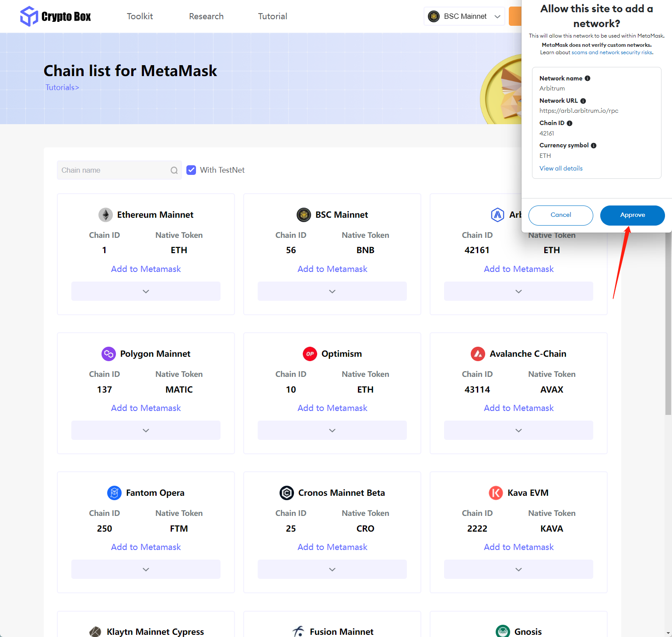The image size is (672, 637).
Task: Click the Kava EVM chain icon
Action: tap(496, 493)
